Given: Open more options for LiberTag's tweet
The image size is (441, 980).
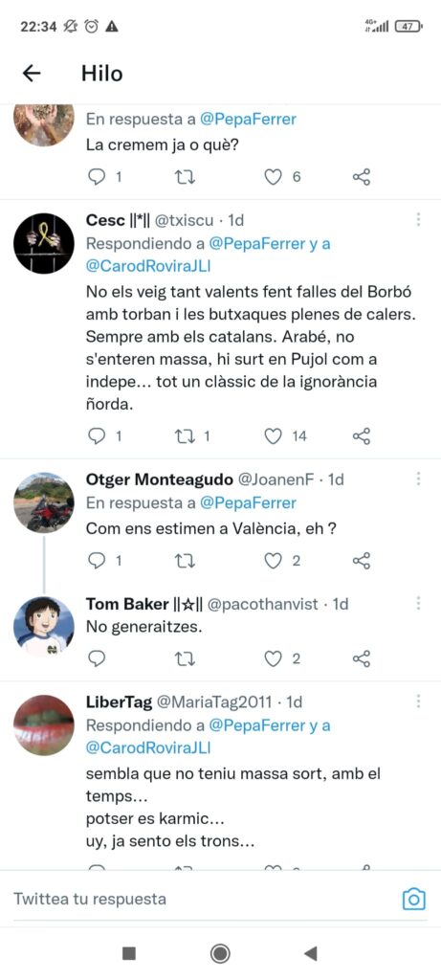Looking at the screenshot, I should [x=418, y=702].
